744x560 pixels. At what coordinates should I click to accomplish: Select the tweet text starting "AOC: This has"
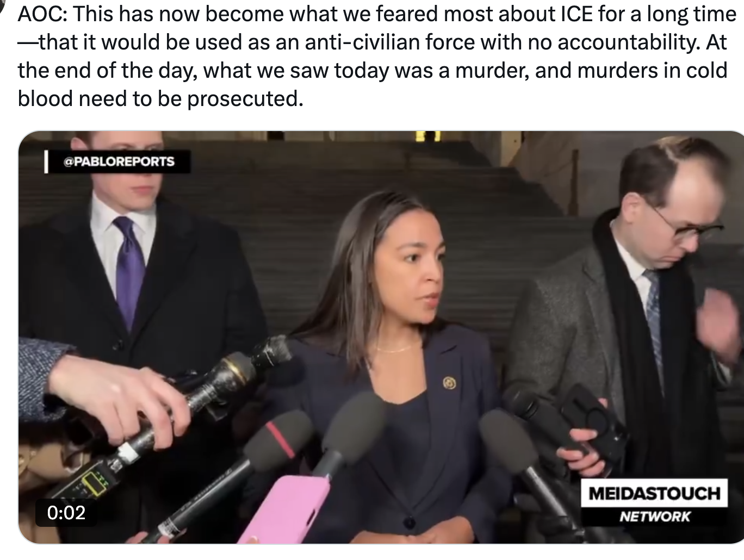(375, 55)
